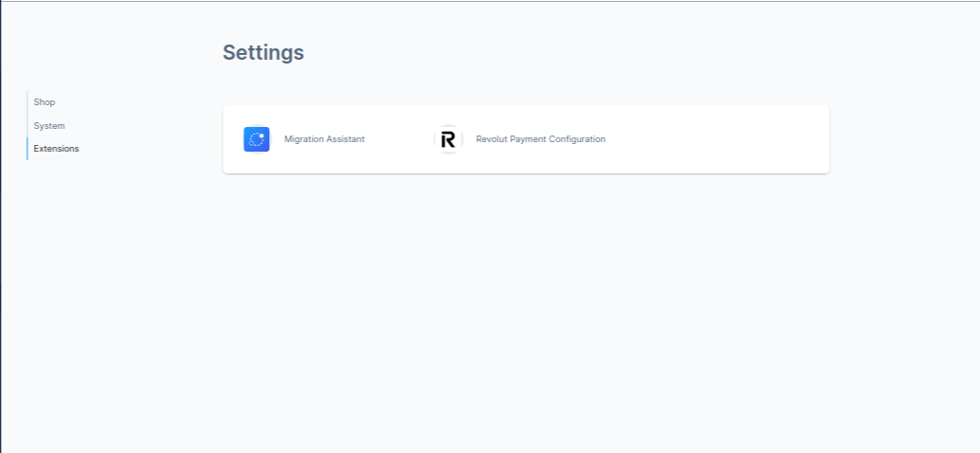Click the white dot on the Migration icon
The width and height of the screenshot is (980, 453).
point(262,136)
